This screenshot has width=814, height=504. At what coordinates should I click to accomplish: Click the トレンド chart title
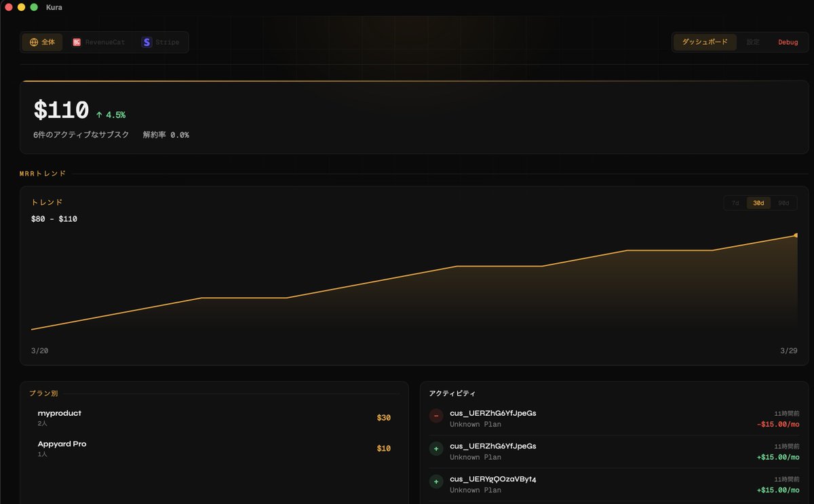click(47, 202)
